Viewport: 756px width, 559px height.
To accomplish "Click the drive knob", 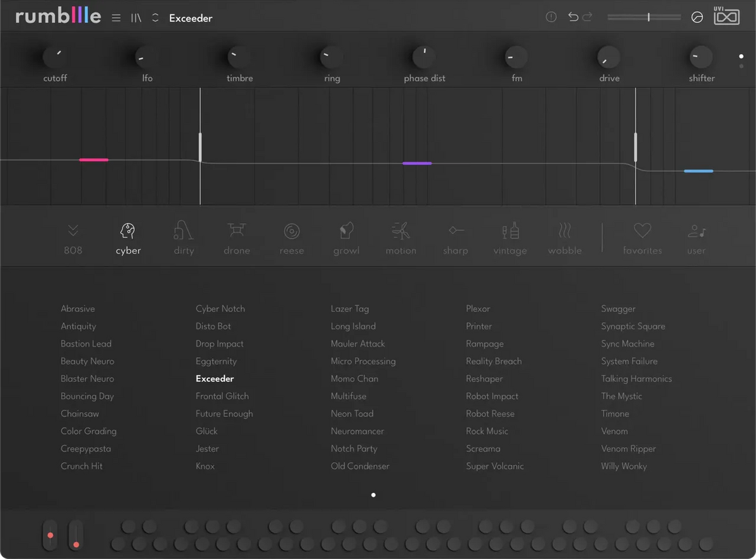I will (609, 57).
